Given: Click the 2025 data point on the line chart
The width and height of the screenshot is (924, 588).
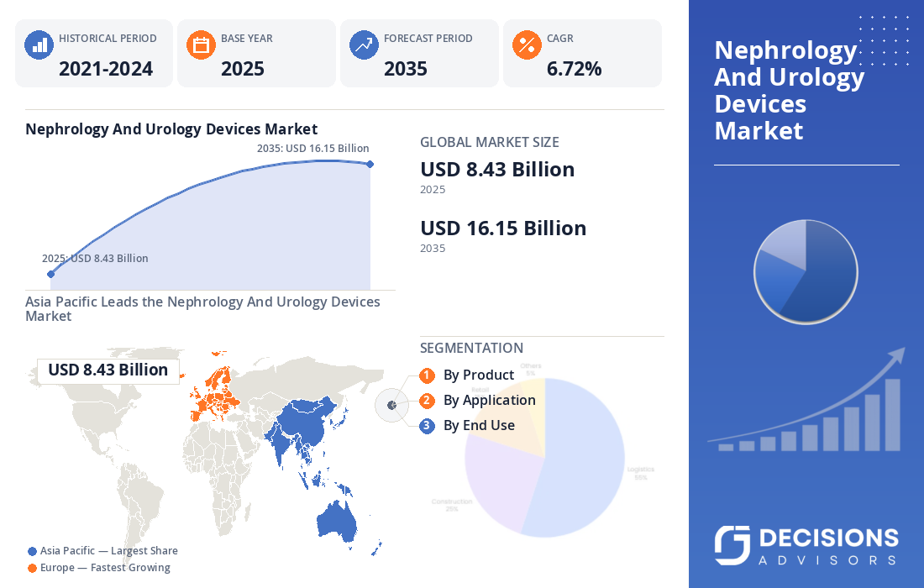Looking at the screenshot, I should coord(50,274).
